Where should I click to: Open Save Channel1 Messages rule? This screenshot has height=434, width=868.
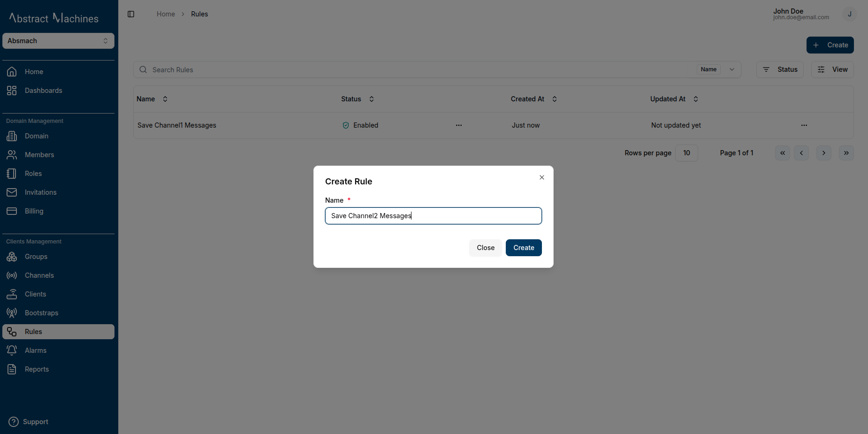[177, 125]
